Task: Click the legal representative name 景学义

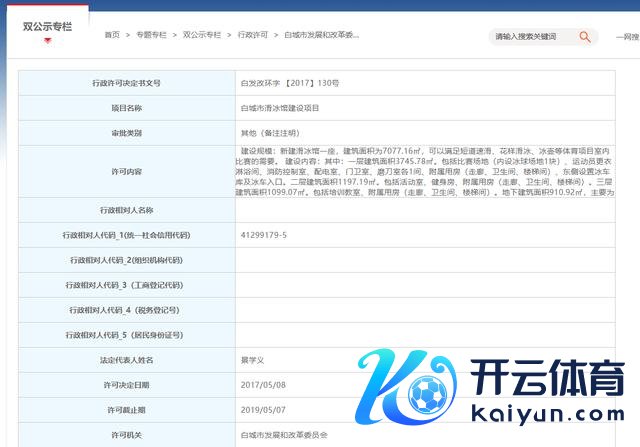Action: point(252,359)
